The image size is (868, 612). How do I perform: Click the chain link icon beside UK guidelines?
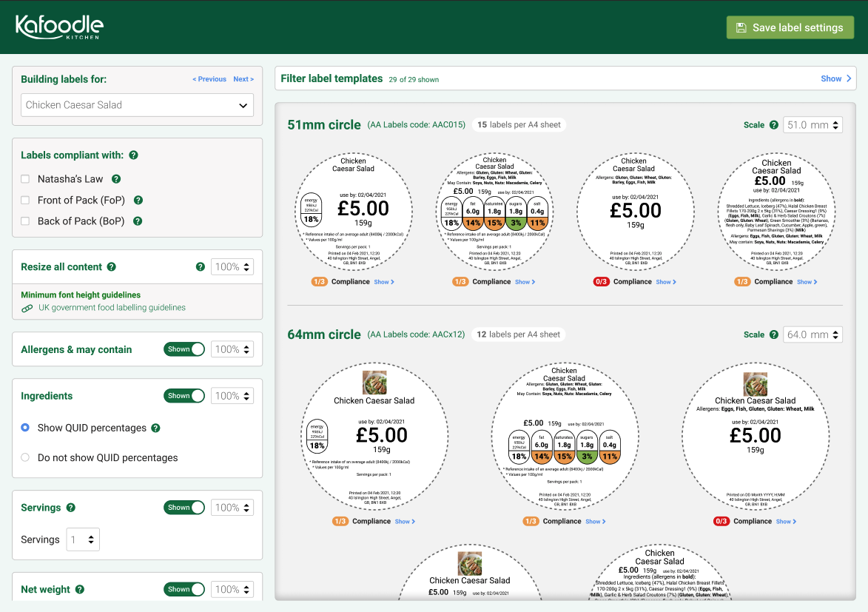point(27,309)
